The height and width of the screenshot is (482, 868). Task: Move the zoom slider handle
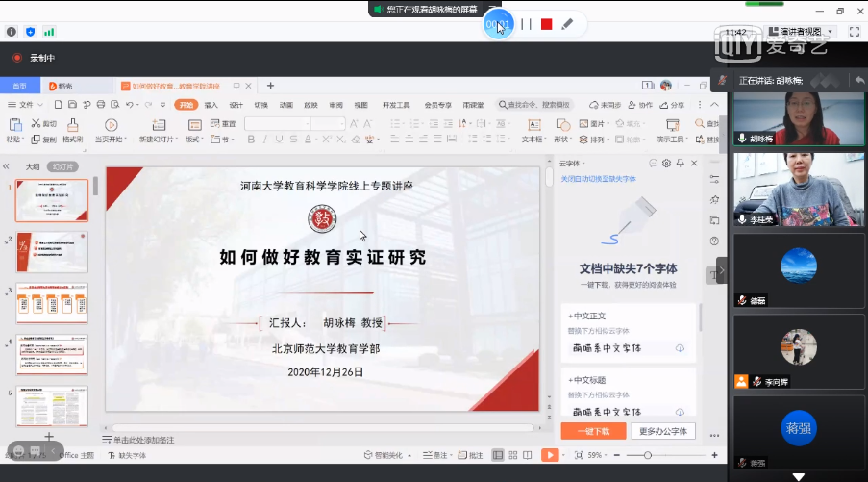647,455
